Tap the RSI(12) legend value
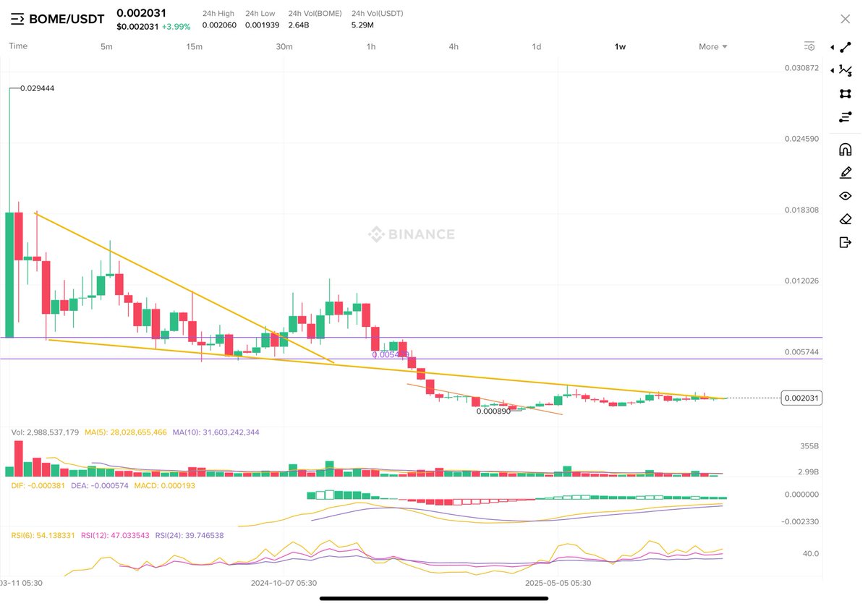 [115, 536]
